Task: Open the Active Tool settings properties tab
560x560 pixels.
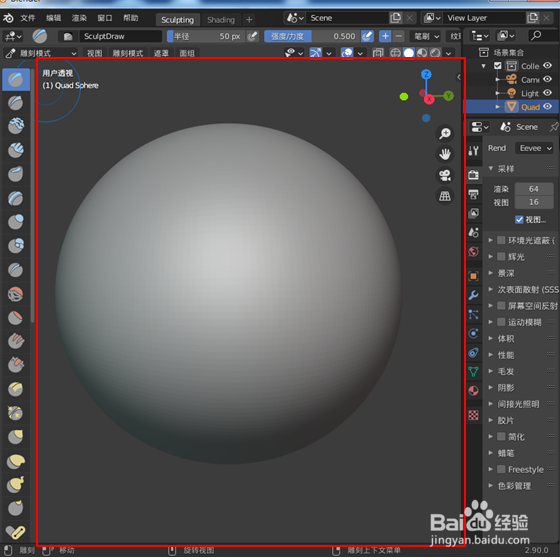Action: pyautogui.click(x=474, y=151)
